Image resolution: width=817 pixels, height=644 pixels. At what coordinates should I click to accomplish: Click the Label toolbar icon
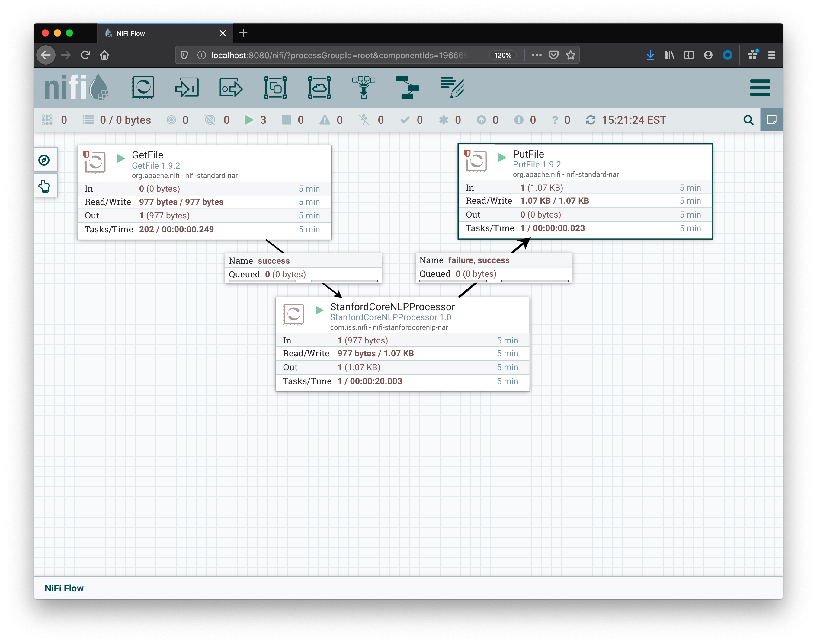(451, 88)
